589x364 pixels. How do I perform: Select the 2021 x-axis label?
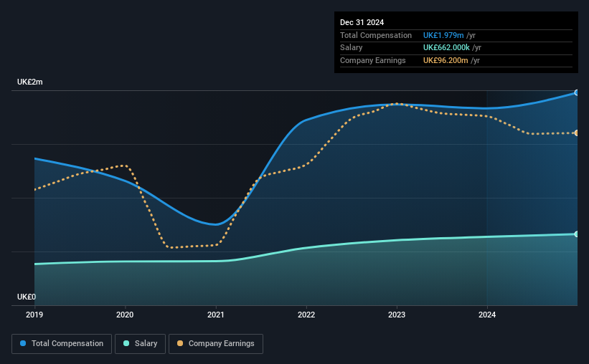coord(216,315)
